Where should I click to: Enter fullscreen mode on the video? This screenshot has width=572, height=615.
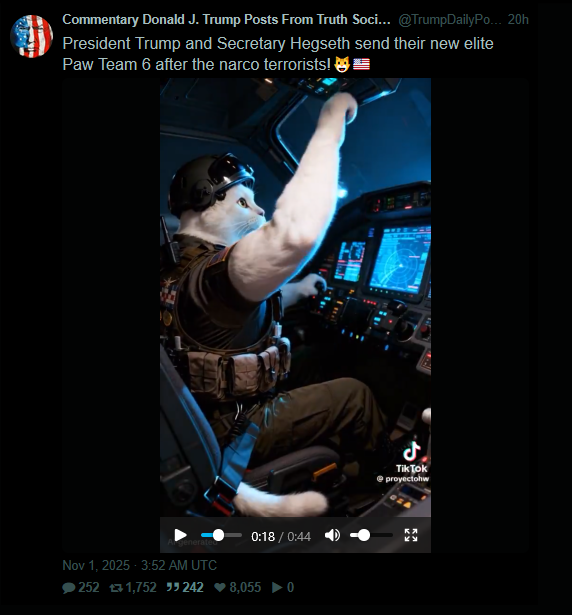click(411, 535)
